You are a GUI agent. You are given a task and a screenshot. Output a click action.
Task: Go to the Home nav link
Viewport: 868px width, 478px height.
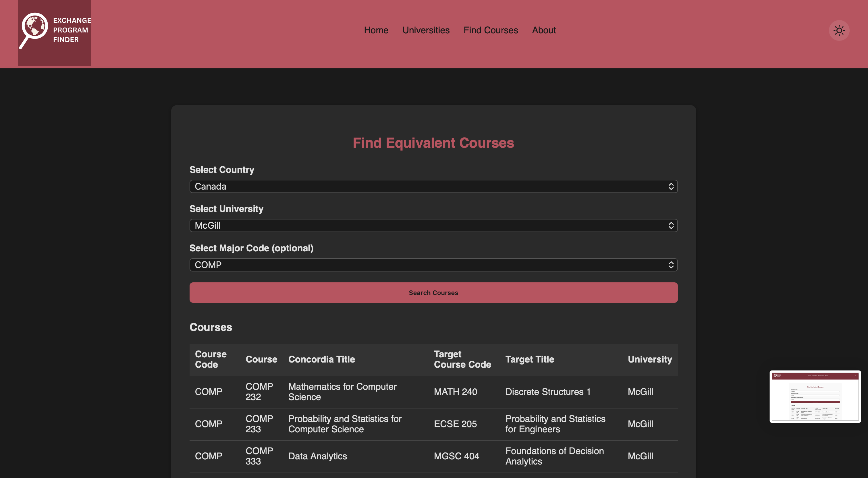click(376, 30)
